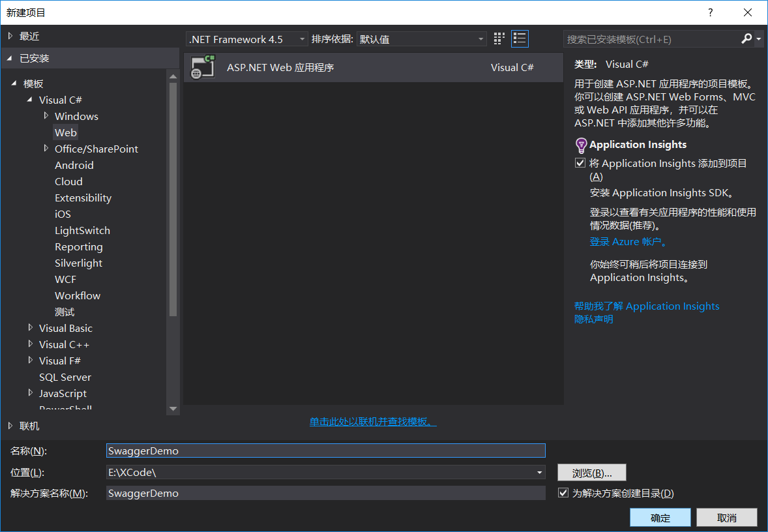
Task: Select the Reporting template category
Action: coord(79,247)
